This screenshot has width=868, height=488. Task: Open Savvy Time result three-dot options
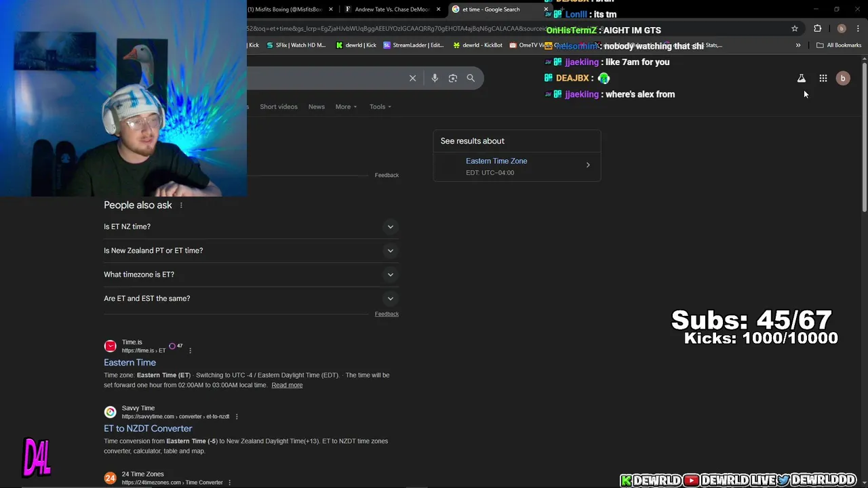coord(237,416)
